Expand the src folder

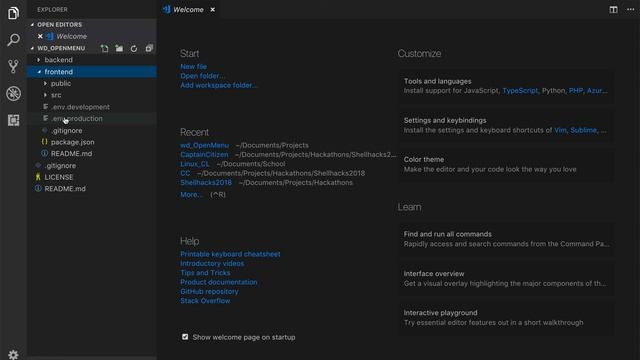point(92,95)
